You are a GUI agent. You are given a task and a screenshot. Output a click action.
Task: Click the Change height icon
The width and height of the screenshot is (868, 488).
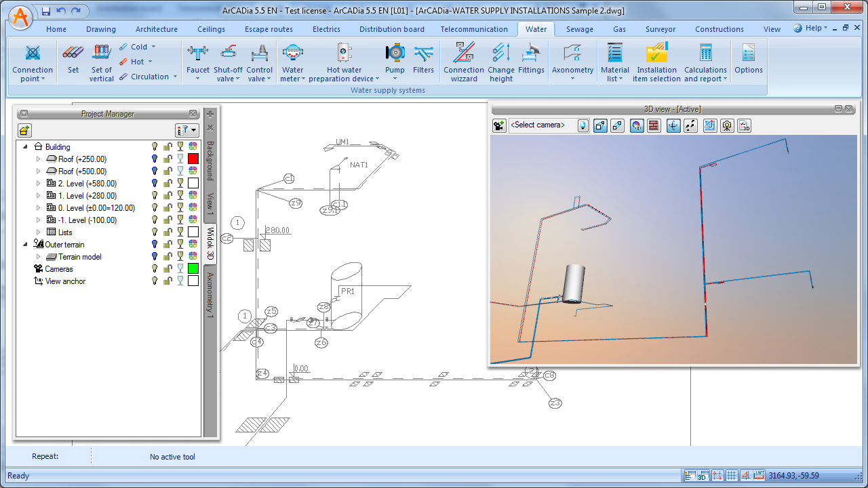[501, 54]
